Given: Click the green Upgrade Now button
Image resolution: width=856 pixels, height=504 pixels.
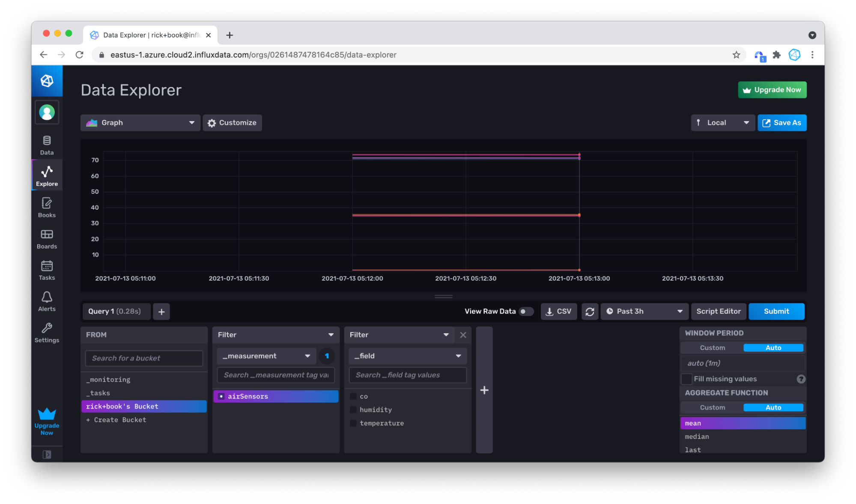Looking at the screenshot, I should [772, 90].
